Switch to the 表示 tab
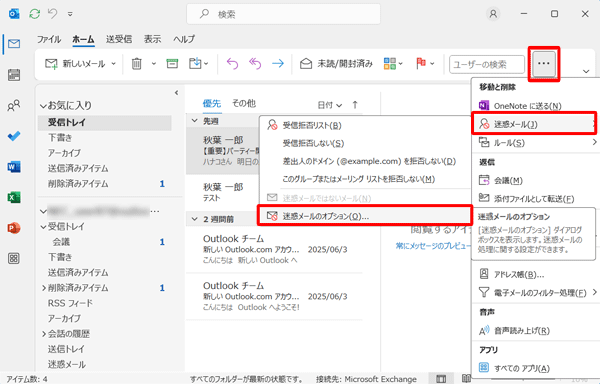 point(152,39)
